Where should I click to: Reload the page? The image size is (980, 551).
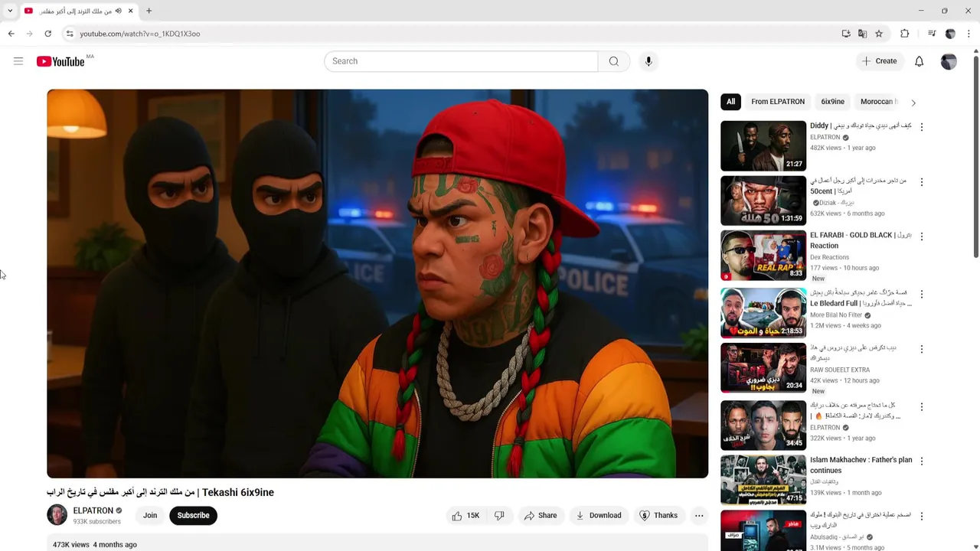pos(47,34)
